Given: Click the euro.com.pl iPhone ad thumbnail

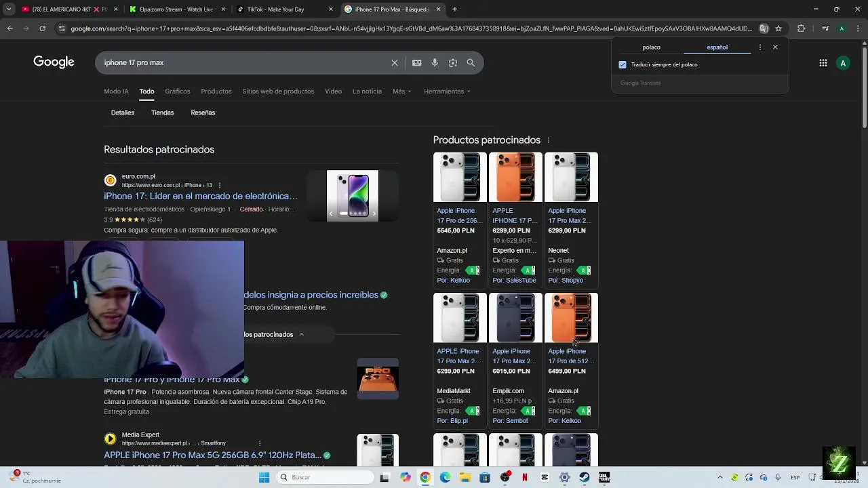Looking at the screenshot, I should (353, 196).
